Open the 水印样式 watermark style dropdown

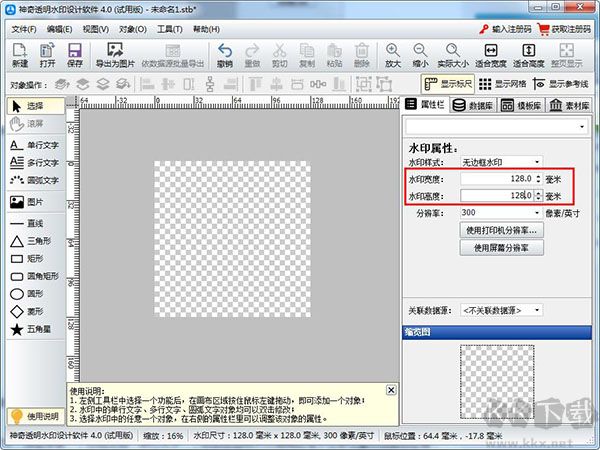501,161
